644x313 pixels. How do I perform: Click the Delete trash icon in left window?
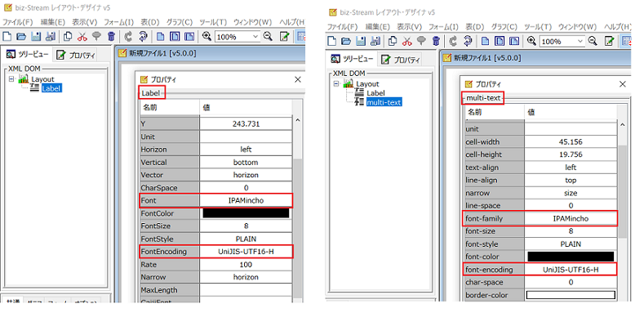point(111,36)
